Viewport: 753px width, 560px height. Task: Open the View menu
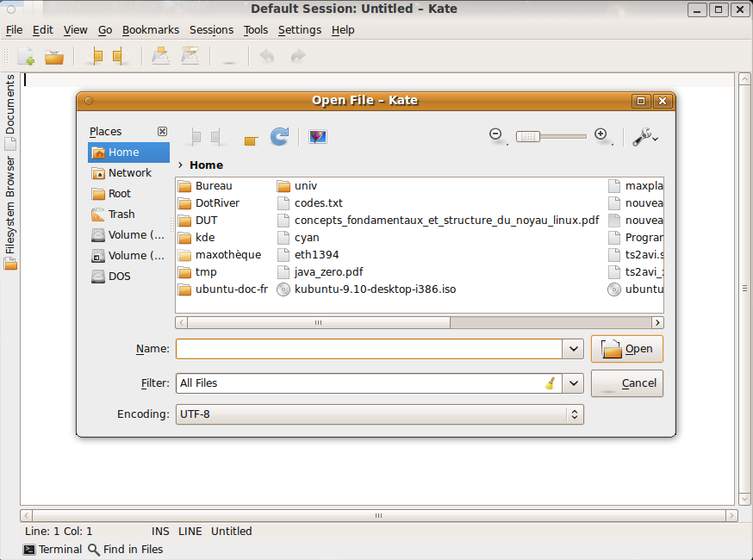point(76,30)
